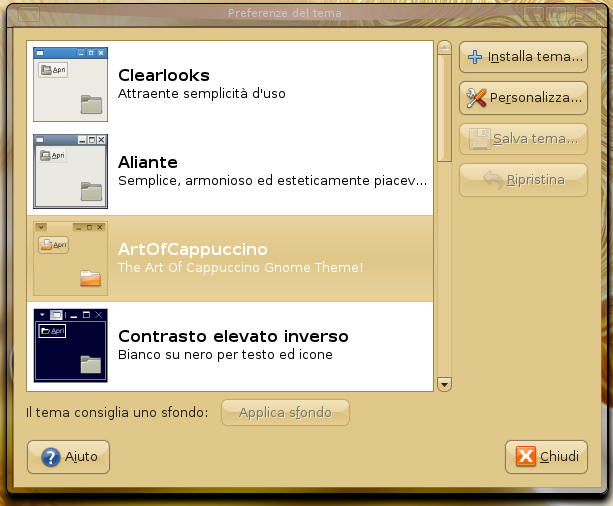Click 'Bianco su nero per testo ed icone'
This screenshot has width=613, height=506.
pyautogui.click(x=225, y=355)
